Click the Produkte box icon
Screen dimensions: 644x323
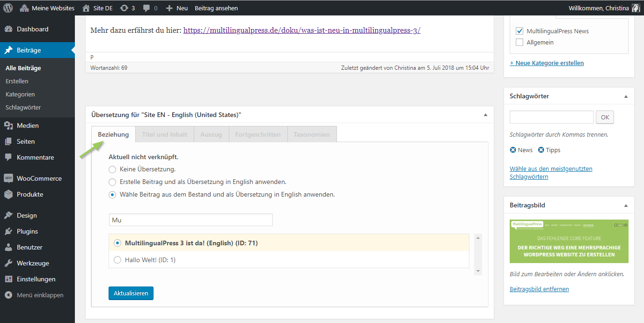coord(8,194)
